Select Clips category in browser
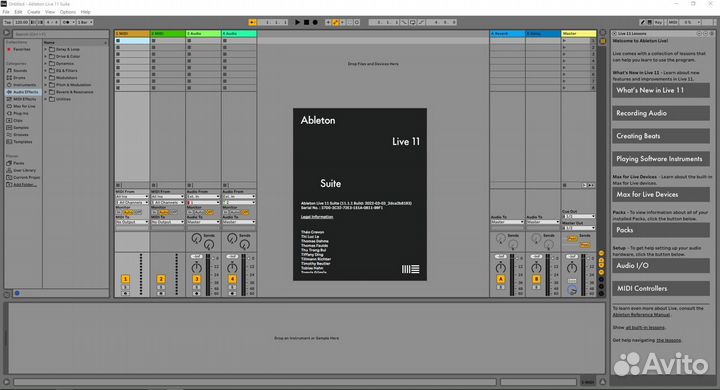 coord(18,120)
